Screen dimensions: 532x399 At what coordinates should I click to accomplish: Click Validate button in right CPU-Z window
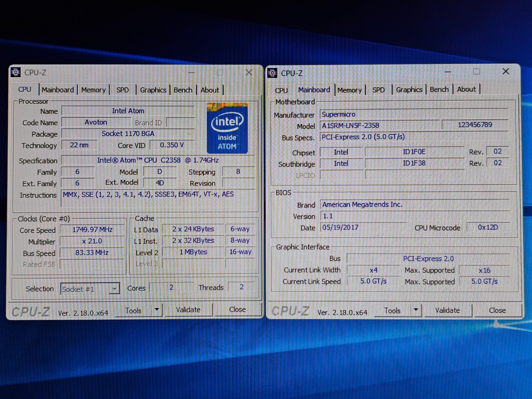coord(448,310)
